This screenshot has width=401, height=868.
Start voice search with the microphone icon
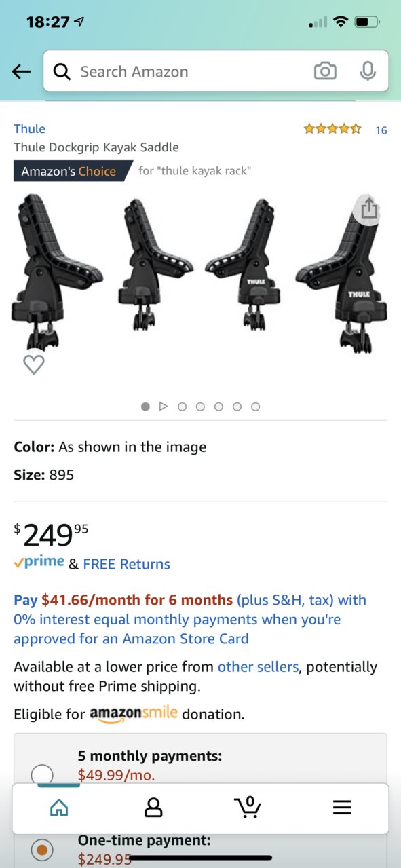pos(367,71)
